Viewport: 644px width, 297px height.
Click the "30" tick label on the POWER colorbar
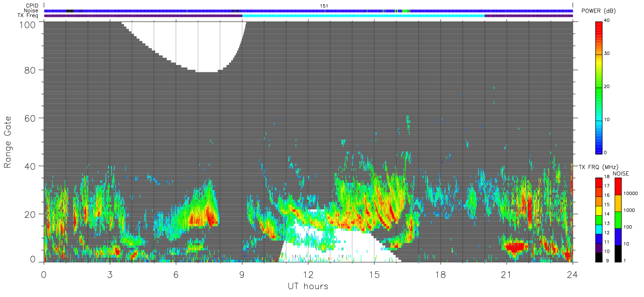coord(607,53)
